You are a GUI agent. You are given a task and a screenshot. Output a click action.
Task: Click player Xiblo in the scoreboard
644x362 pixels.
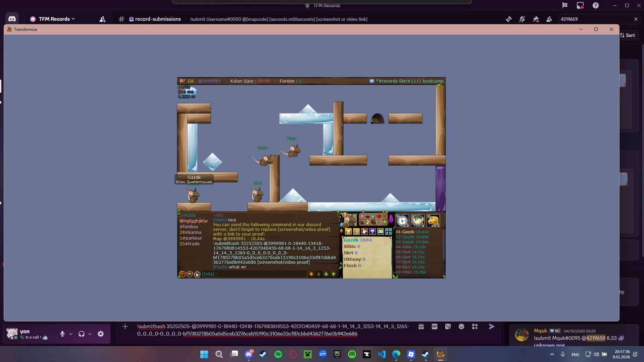(351, 247)
